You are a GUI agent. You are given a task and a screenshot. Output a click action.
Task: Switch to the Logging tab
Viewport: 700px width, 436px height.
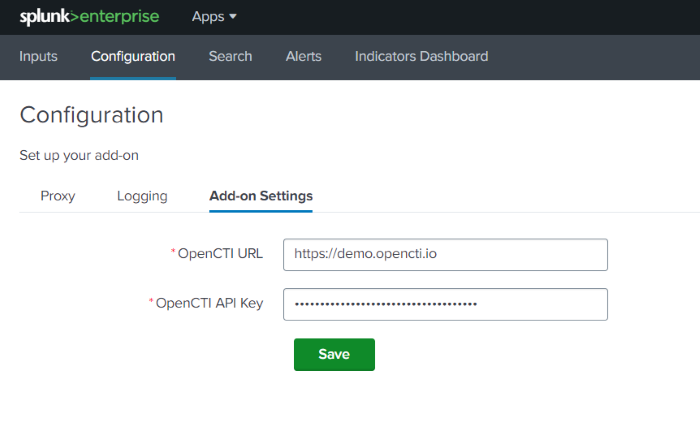(x=142, y=196)
